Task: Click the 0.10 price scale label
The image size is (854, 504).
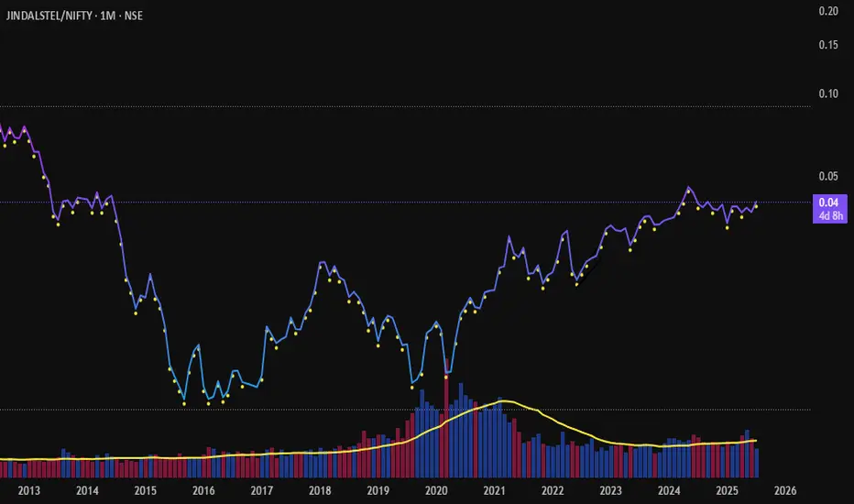Action: pyautogui.click(x=828, y=93)
